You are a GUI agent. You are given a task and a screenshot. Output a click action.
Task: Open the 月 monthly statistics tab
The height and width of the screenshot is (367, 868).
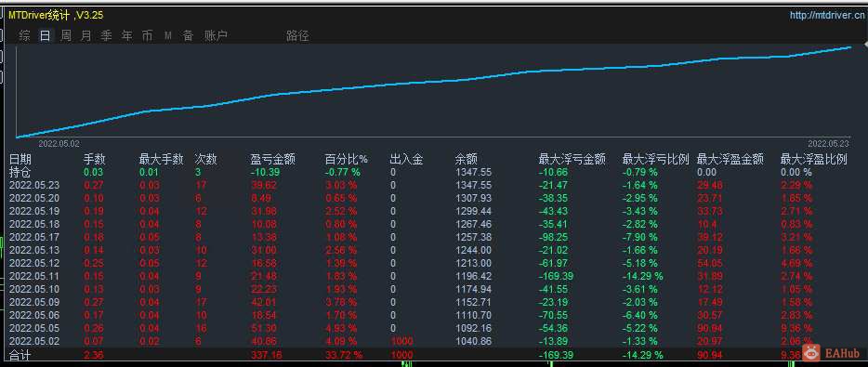point(85,36)
